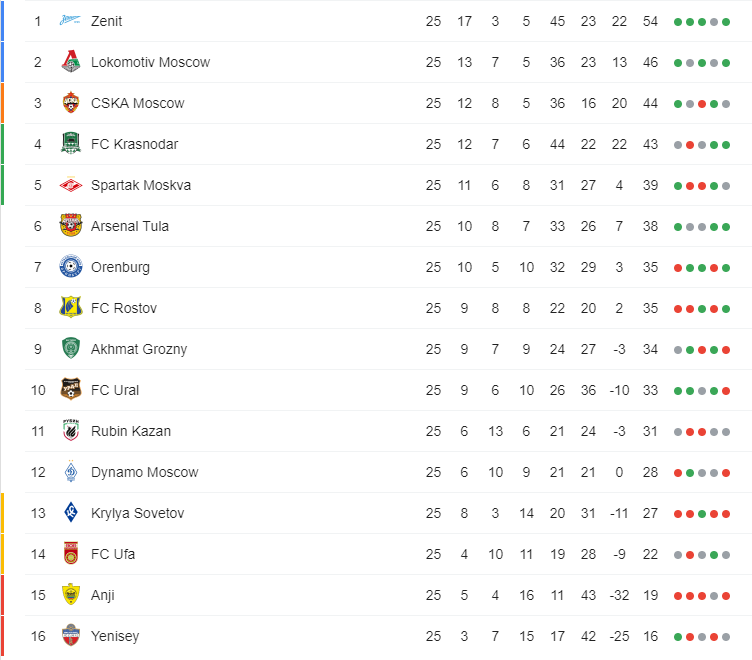Click CSKA Moscow's red loss form dot
The width and height of the screenshot is (752, 660).
pos(702,104)
